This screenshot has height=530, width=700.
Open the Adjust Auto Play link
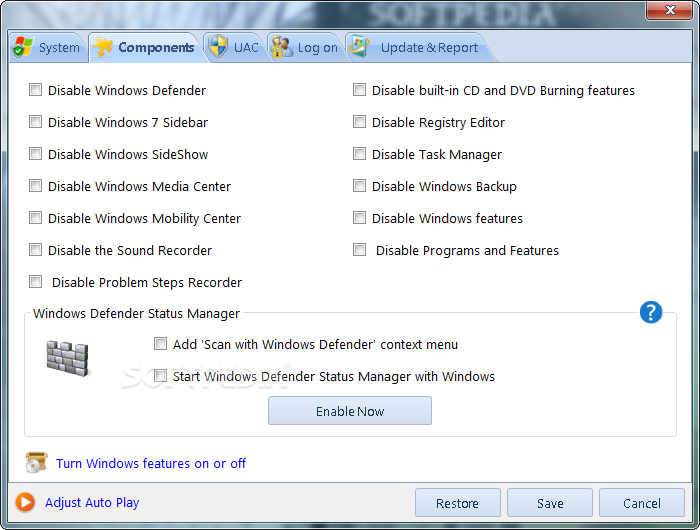(92, 503)
